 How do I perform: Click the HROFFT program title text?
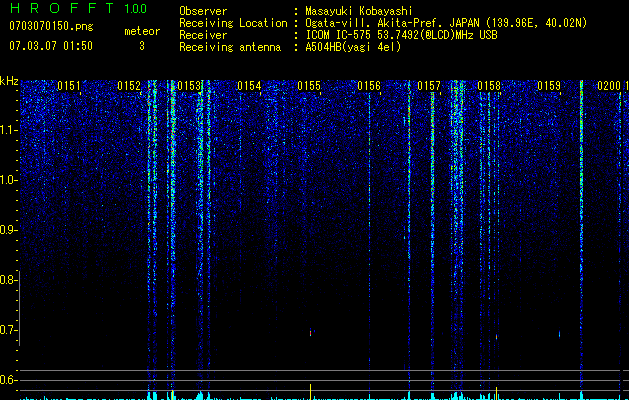[61, 8]
